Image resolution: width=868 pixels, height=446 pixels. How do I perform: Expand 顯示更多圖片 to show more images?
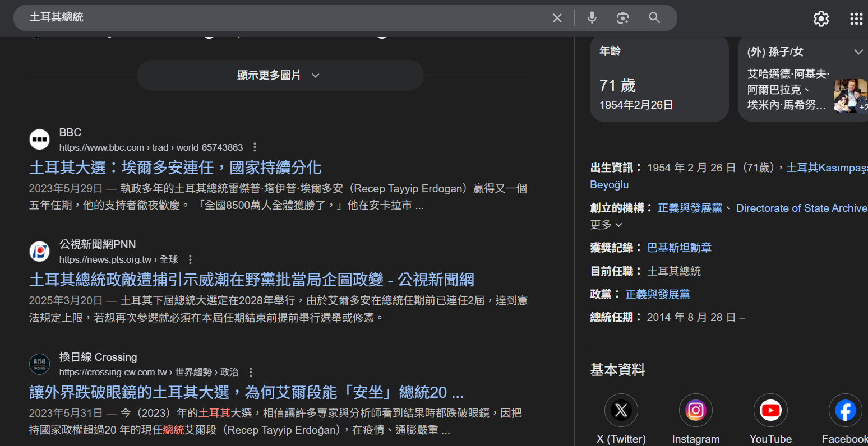coord(280,76)
